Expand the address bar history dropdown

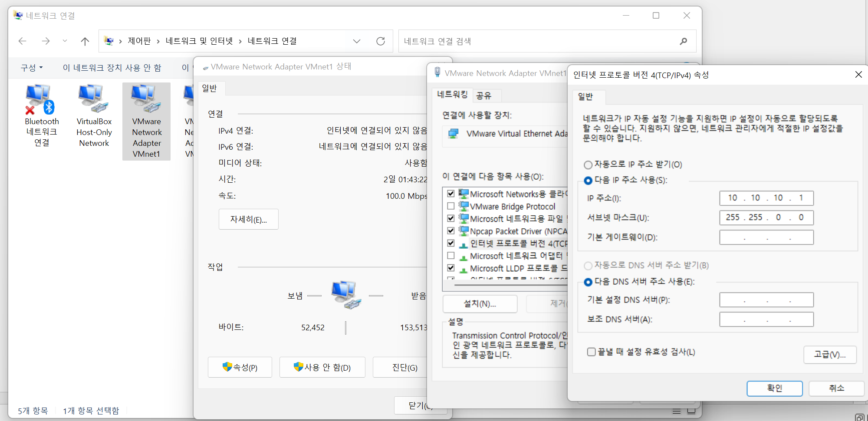tap(357, 41)
